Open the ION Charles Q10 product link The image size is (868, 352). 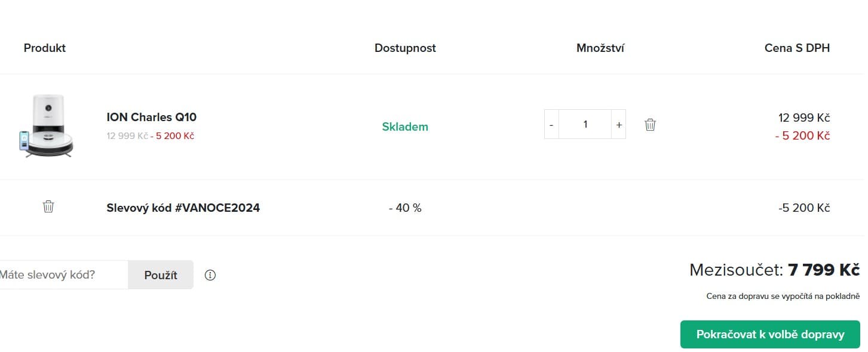pyautogui.click(x=151, y=117)
